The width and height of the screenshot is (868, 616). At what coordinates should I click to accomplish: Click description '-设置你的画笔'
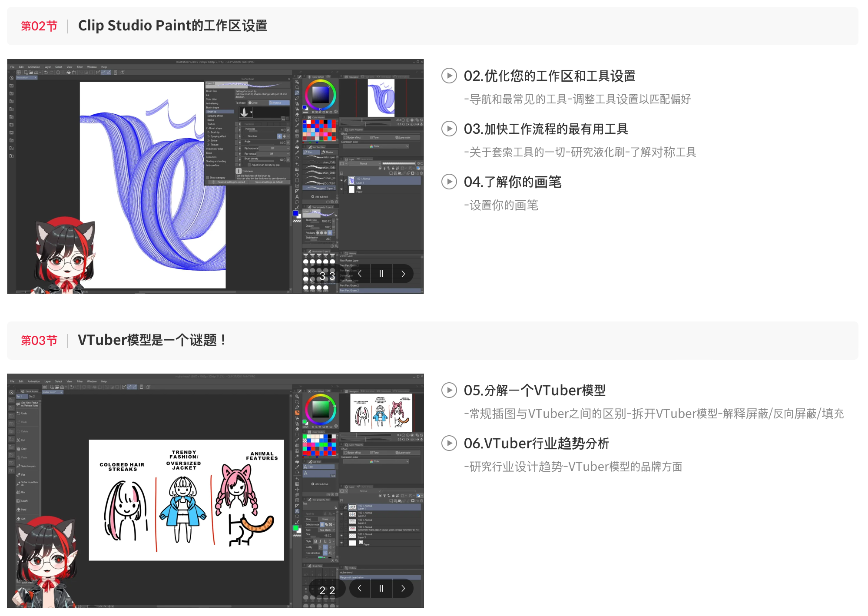tap(501, 205)
